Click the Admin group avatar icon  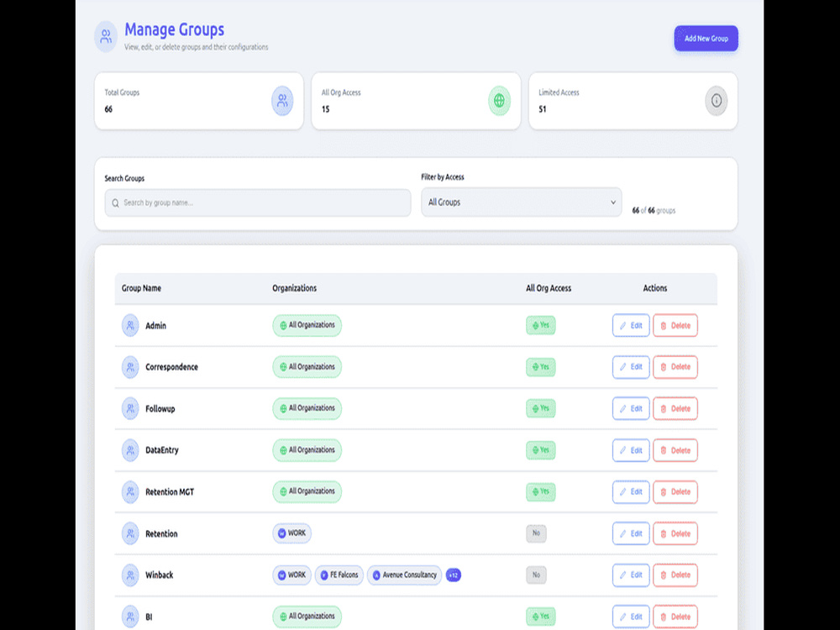(130, 325)
